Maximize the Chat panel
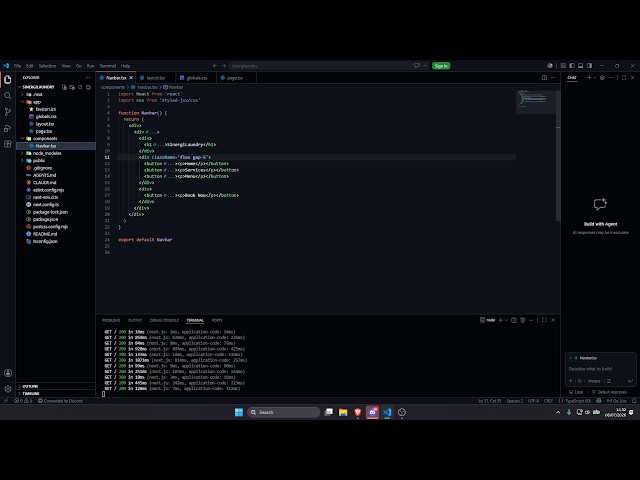 pyautogui.click(x=624, y=78)
